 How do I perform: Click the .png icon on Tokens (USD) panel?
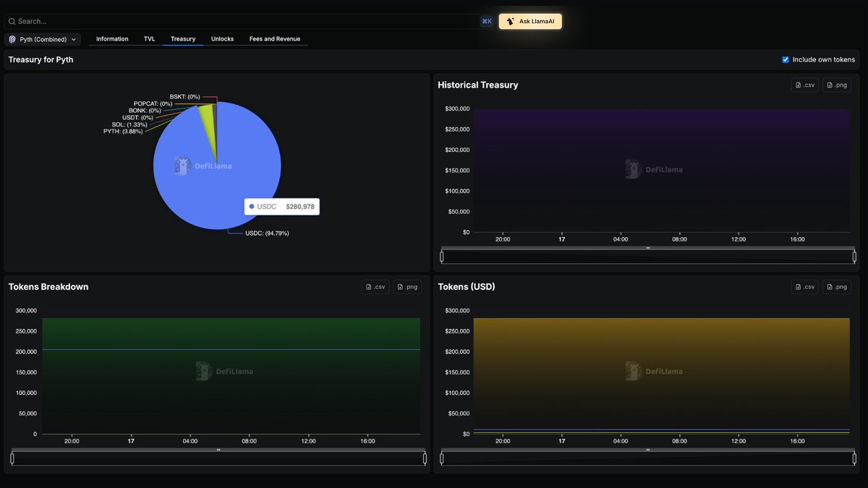836,286
